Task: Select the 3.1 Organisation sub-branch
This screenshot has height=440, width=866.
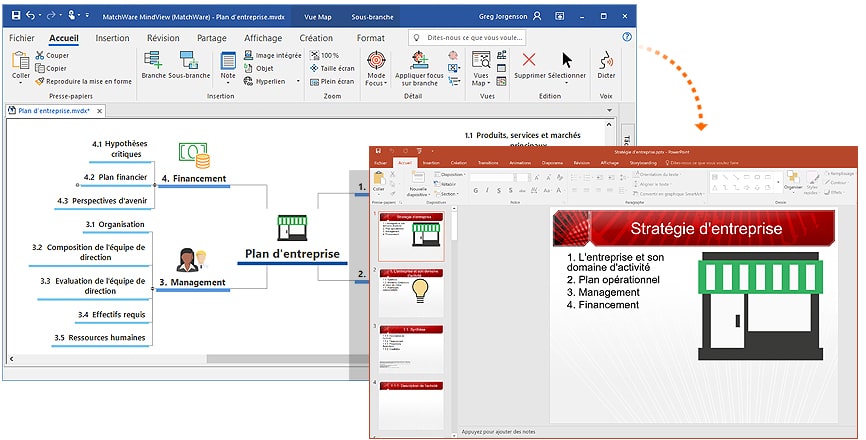Action: point(115,224)
